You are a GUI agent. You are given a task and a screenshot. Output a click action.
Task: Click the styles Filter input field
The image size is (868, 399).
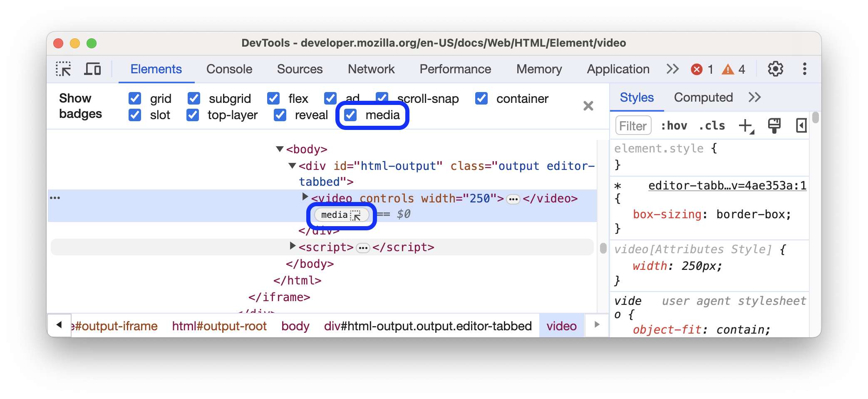[x=633, y=126]
